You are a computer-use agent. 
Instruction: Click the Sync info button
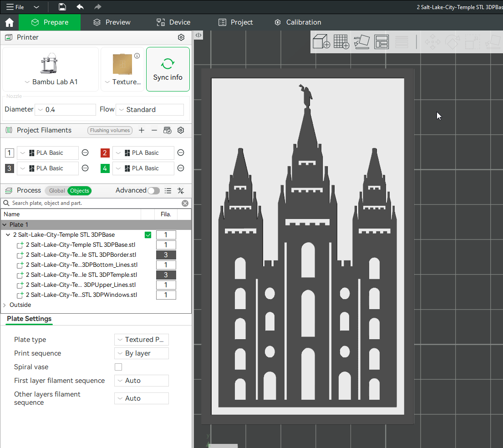(168, 69)
